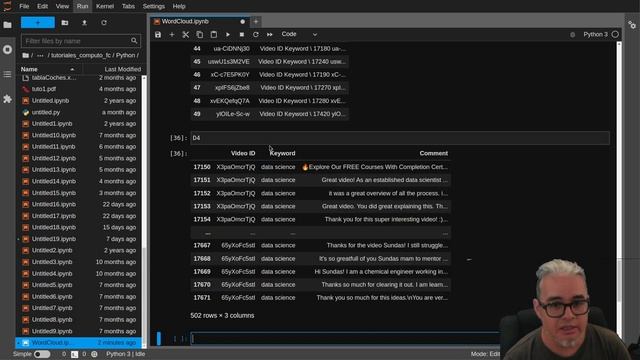The width and height of the screenshot is (640, 360).
Task: Click '502 rows × 3 columns' text
Action: click(x=222, y=316)
